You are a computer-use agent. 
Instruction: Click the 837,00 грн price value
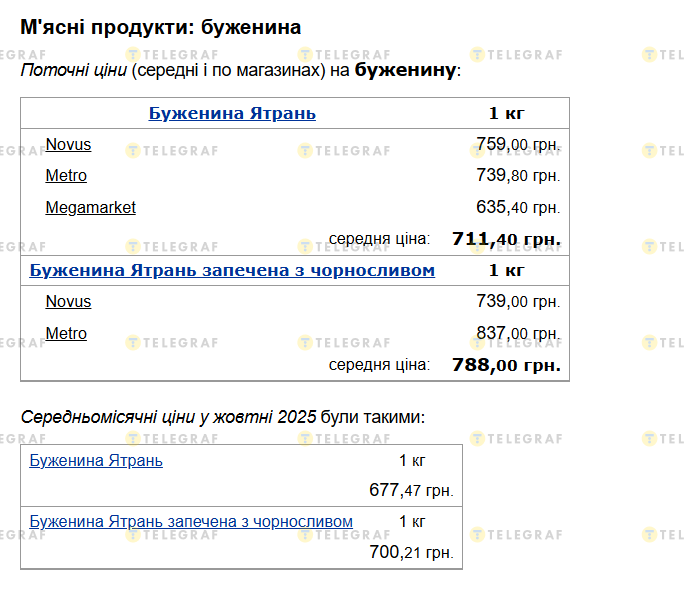[517, 333]
